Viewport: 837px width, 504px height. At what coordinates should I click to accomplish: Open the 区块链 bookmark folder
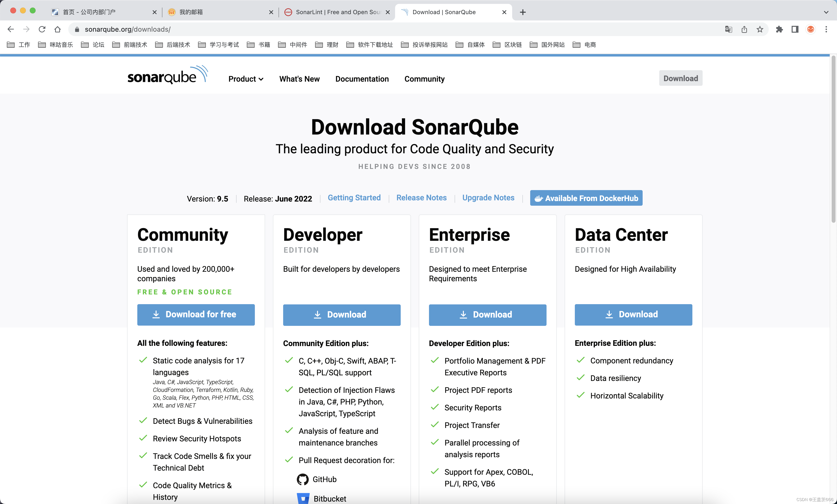[x=508, y=44]
